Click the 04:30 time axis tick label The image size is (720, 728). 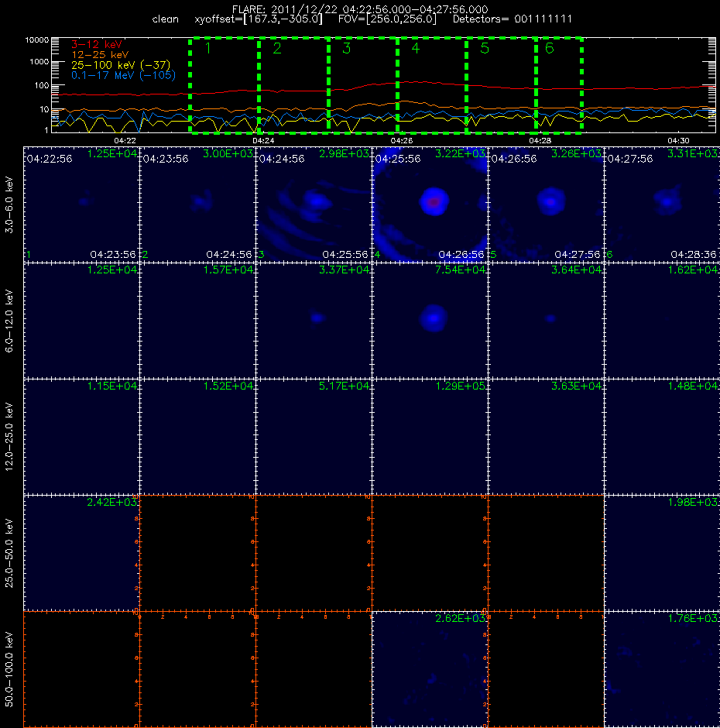click(678, 140)
